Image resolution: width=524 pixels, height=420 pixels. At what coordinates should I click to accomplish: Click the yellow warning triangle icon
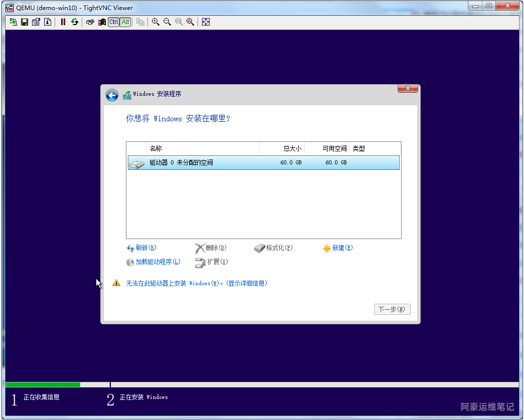(x=116, y=283)
